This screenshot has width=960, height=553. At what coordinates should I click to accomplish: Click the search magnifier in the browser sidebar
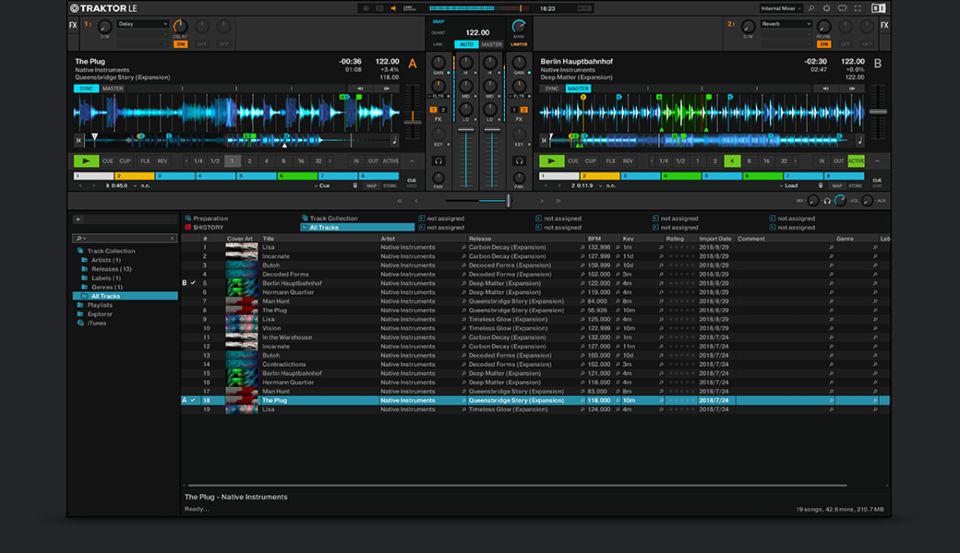pos(80,239)
